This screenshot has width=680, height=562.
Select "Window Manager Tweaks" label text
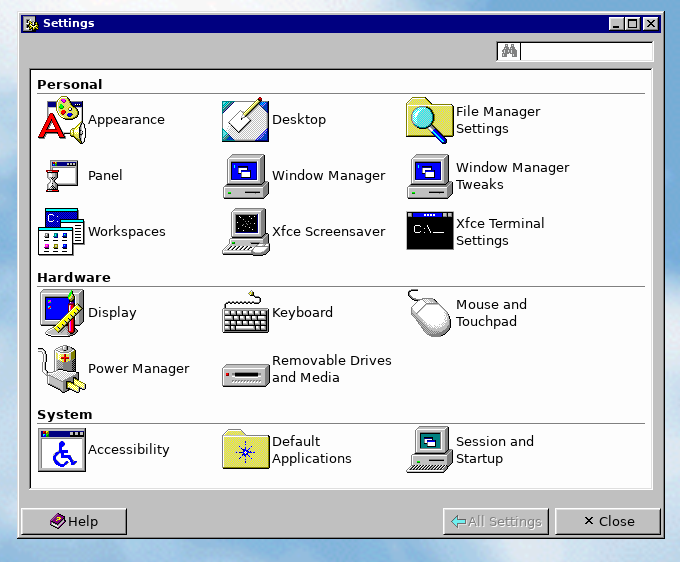pyautogui.click(x=513, y=176)
